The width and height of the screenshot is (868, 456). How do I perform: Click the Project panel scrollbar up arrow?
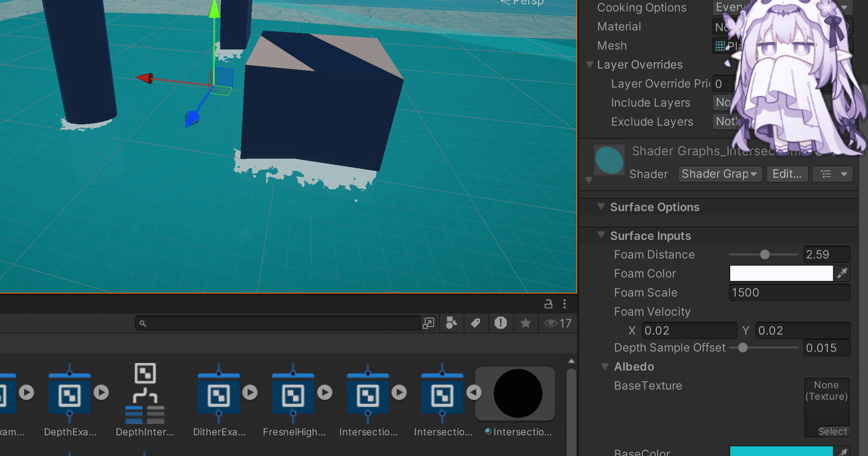[x=571, y=361]
